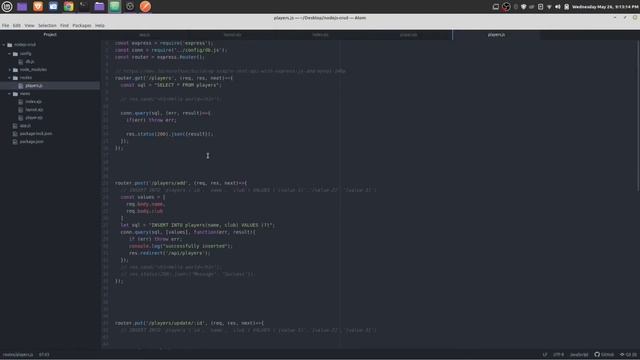Click the cursor position in status bar
640x360 pixels.
(x=44, y=354)
